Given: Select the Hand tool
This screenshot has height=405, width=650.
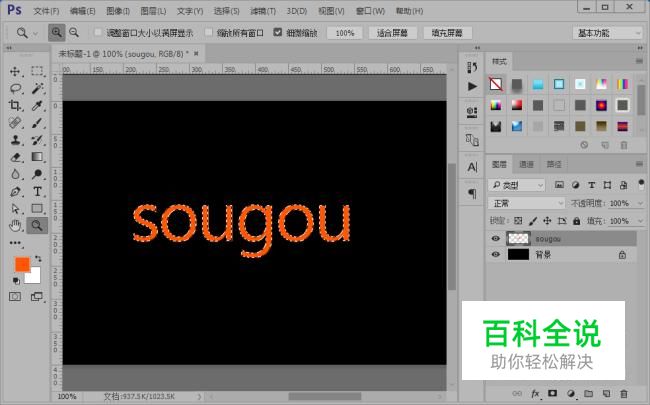Looking at the screenshot, I should [15, 226].
